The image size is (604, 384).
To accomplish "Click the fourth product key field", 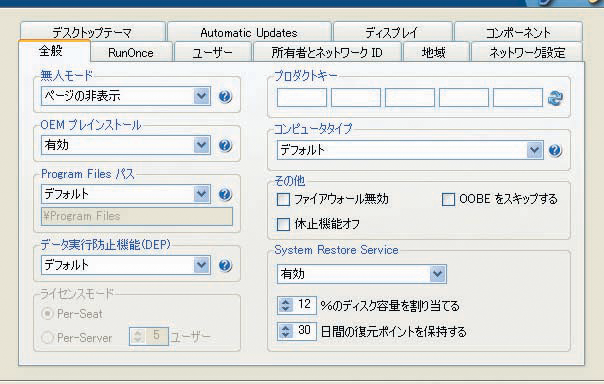I will click(464, 97).
